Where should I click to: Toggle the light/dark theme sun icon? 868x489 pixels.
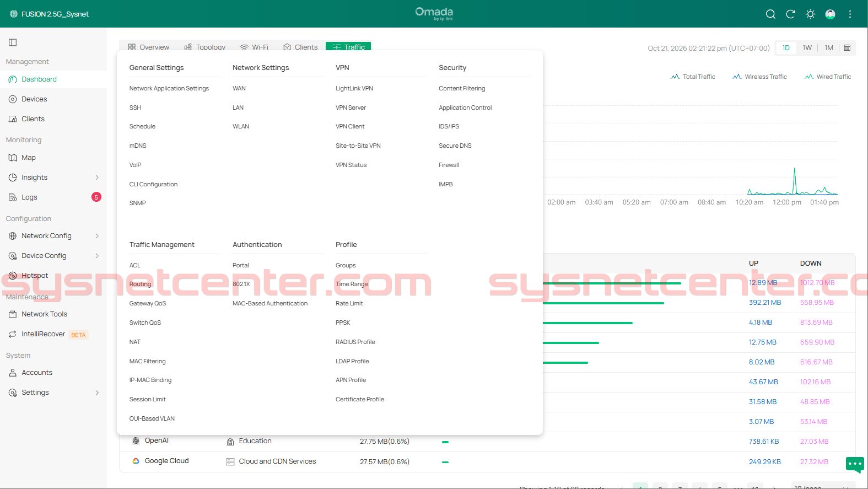(810, 14)
